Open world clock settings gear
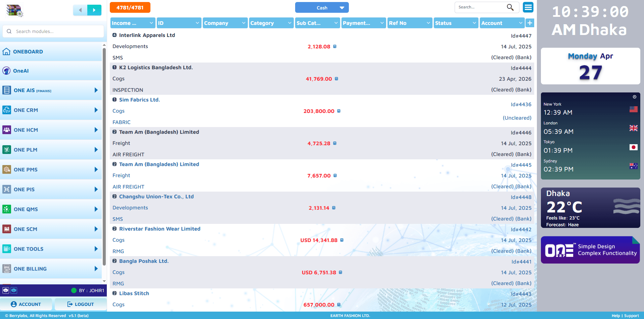 [635, 97]
